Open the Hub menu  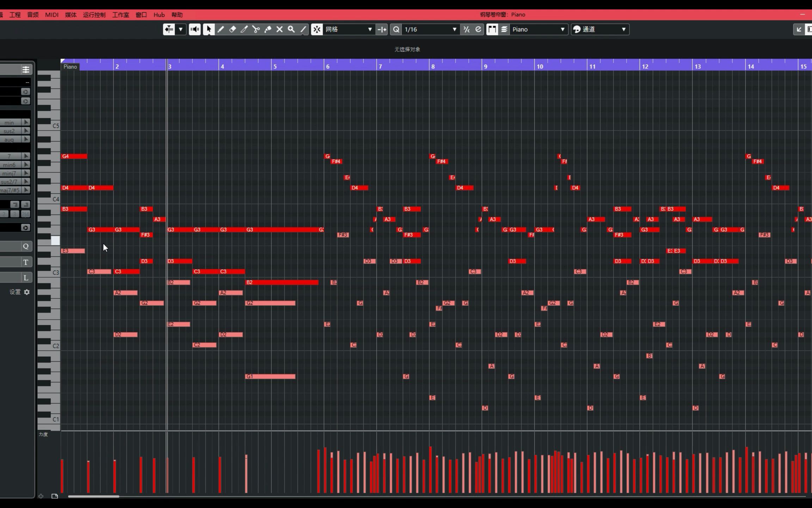coord(159,15)
